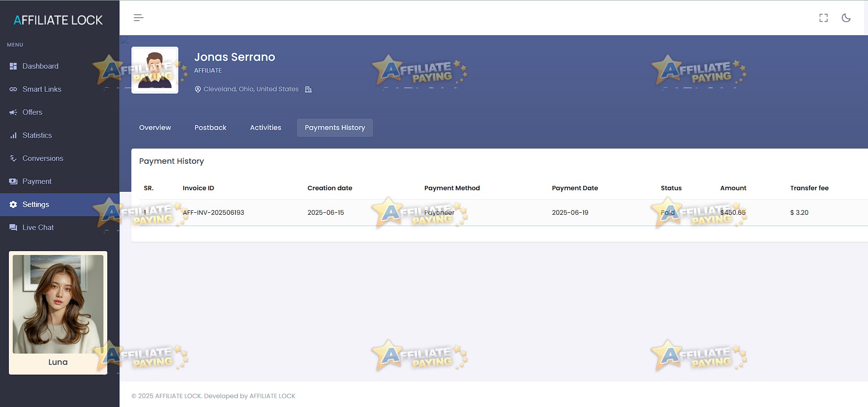This screenshot has width=868, height=407.
Task: Click payment date 2025-06-19
Action: pyautogui.click(x=570, y=212)
